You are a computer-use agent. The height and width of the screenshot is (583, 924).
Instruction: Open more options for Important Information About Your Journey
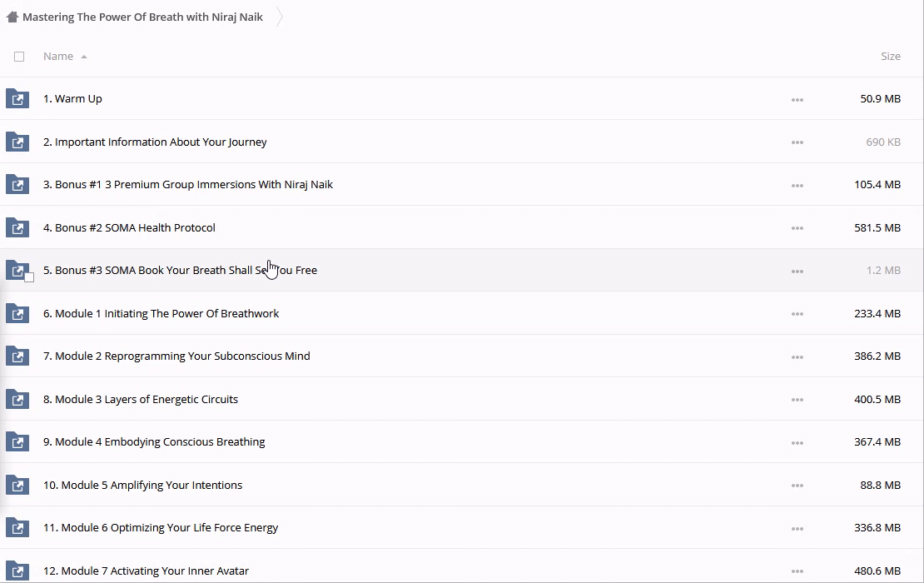pyautogui.click(x=797, y=142)
